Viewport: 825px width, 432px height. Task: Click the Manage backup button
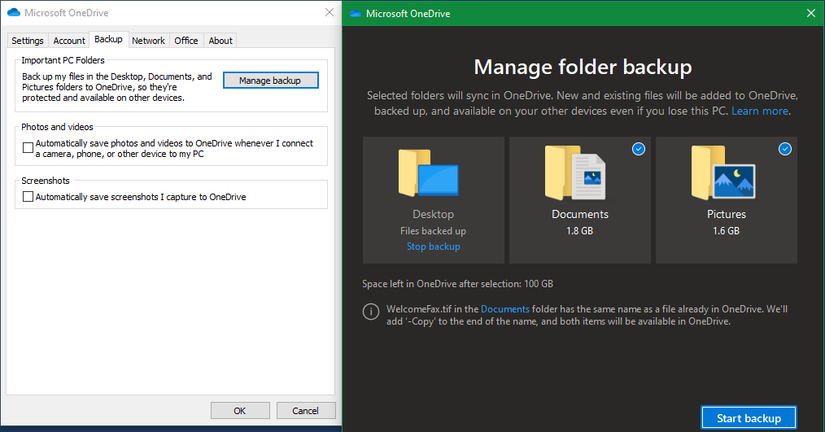point(270,81)
